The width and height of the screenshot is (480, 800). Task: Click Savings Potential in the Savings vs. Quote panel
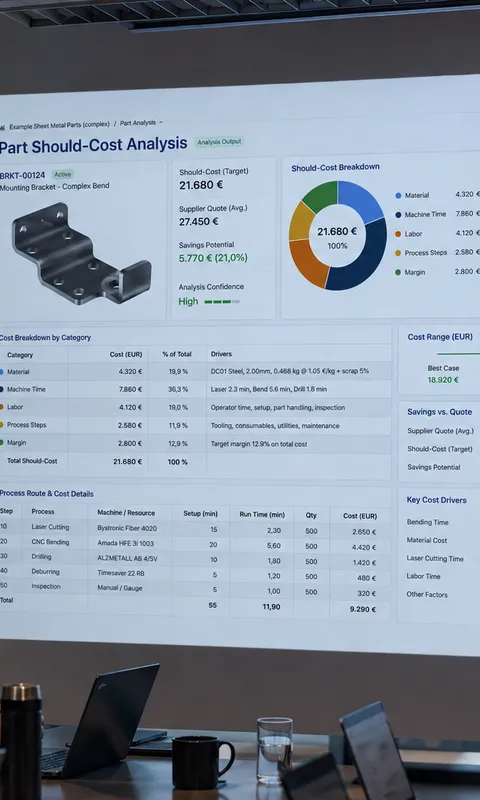434,467
